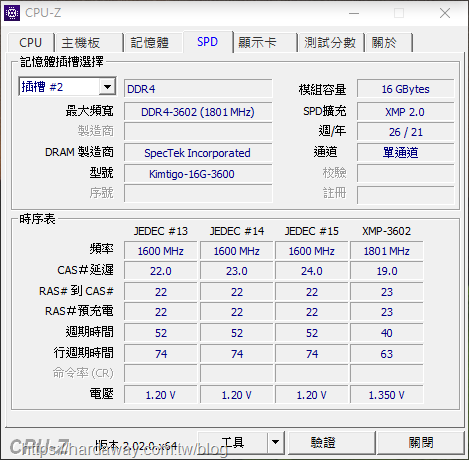This screenshot has width=469, height=460.
Task: Click the empty 註冊 field
Action: 405,195
